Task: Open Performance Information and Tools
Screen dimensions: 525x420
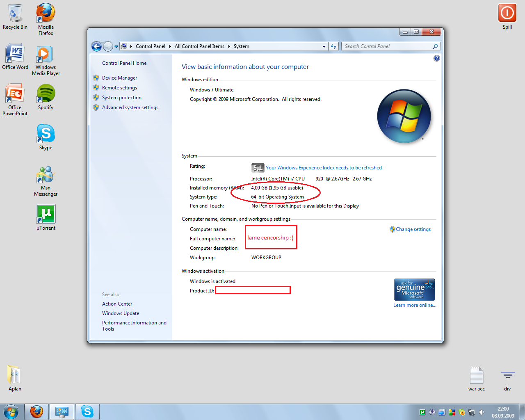Action: (134, 326)
